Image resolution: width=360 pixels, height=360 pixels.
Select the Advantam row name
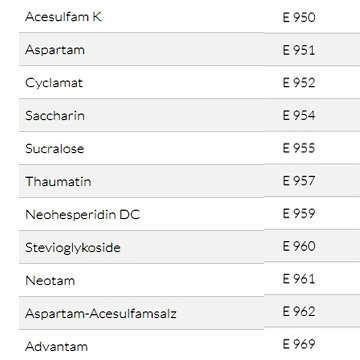tap(57, 346)
